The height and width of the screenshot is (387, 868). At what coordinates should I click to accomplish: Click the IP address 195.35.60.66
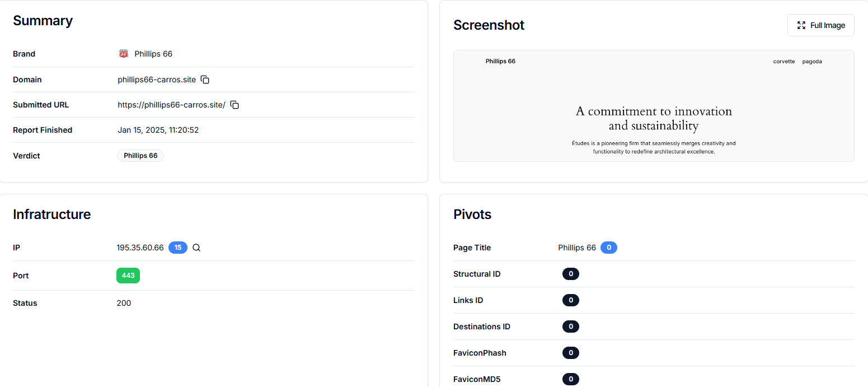(x=140, y=248)
